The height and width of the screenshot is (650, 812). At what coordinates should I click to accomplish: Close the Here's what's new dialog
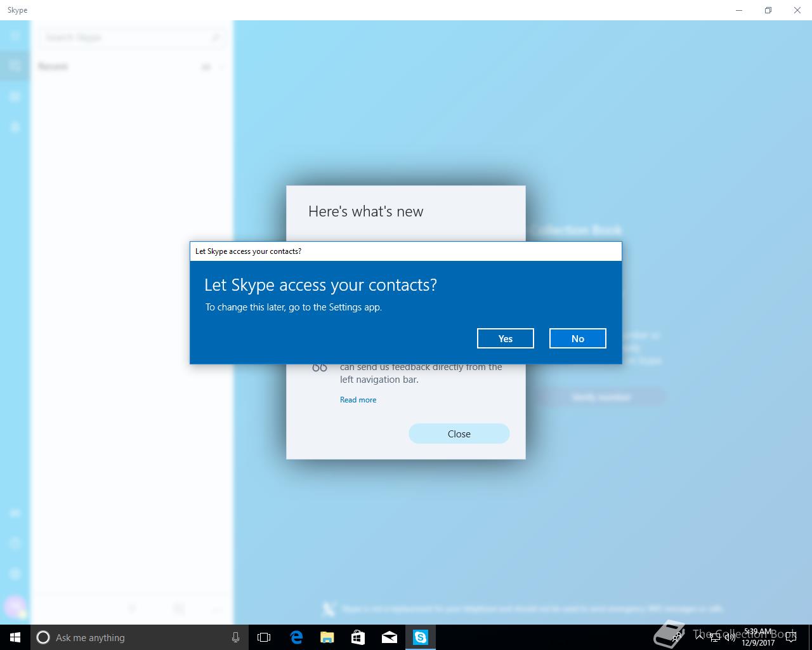point(459,434)
